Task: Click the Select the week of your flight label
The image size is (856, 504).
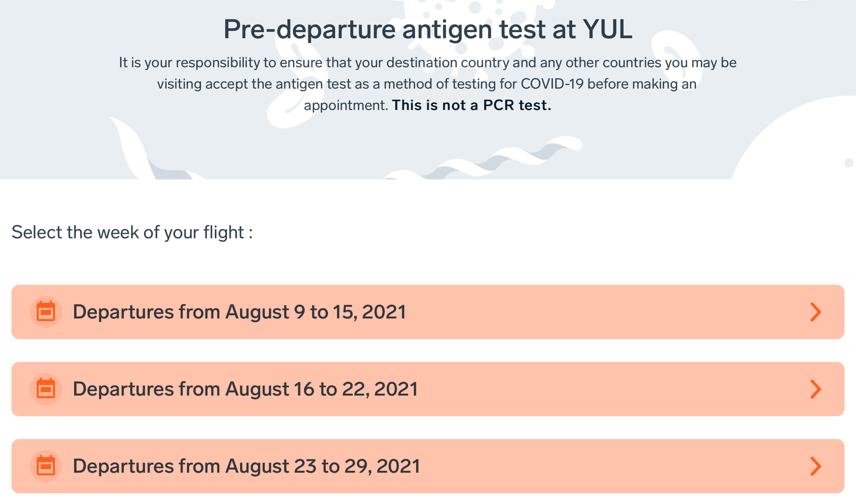Action: click(x=132, y=232)
